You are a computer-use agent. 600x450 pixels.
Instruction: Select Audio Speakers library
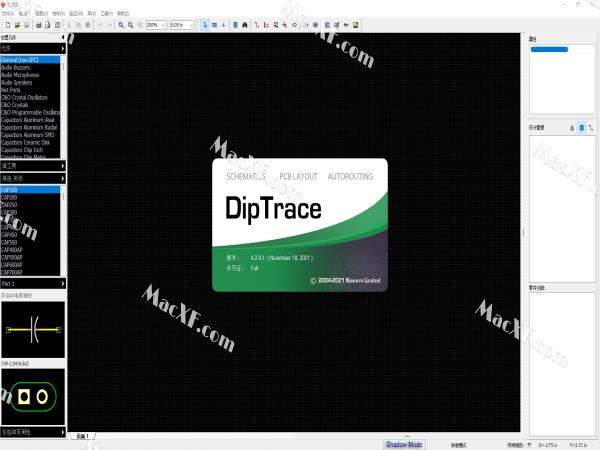tap(30, 83)
